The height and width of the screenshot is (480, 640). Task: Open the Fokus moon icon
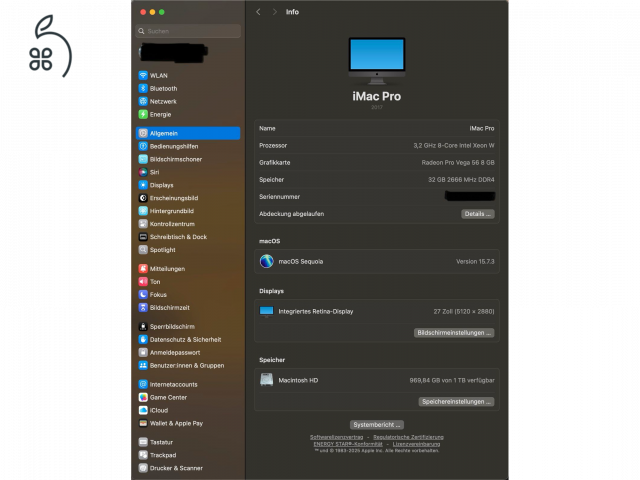(143, 295)
